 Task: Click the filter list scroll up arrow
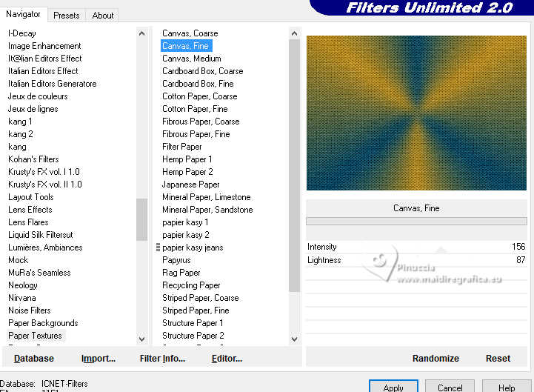tap(294, 33)
